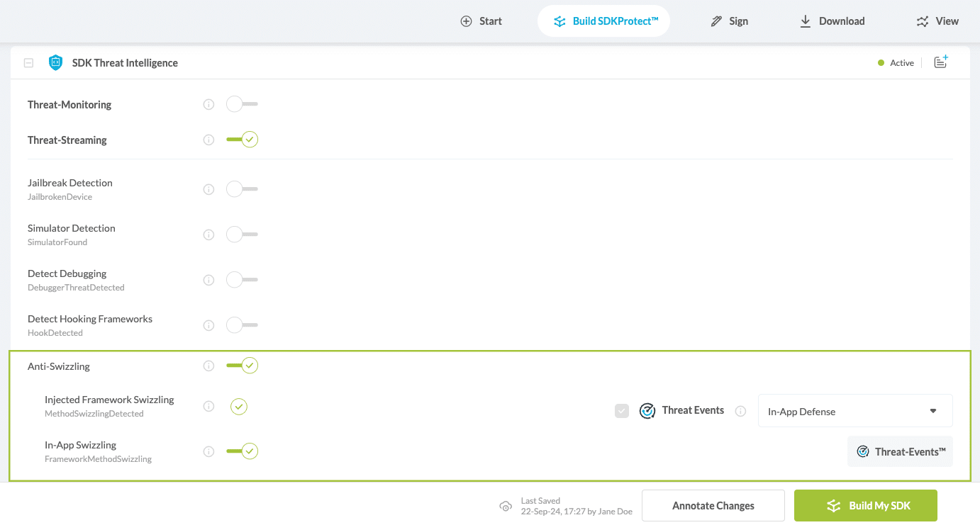The height and width of the screenshot is (525, 980).
Task: Click the SDK Threat Intelligence shield icon
Action: 55,63
